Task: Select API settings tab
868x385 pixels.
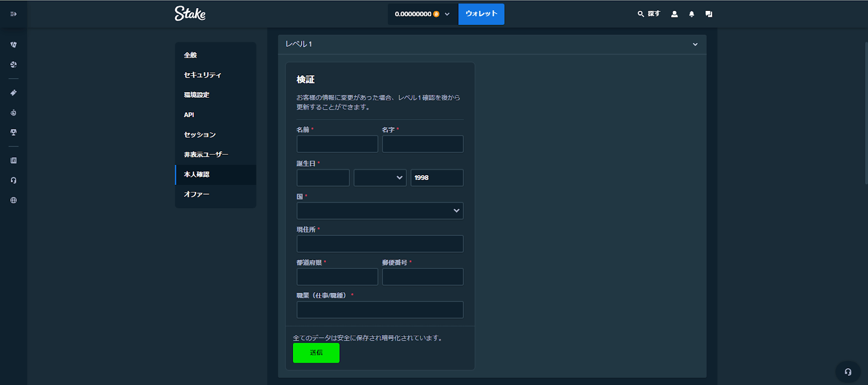Action: click(x=215, y=115)
